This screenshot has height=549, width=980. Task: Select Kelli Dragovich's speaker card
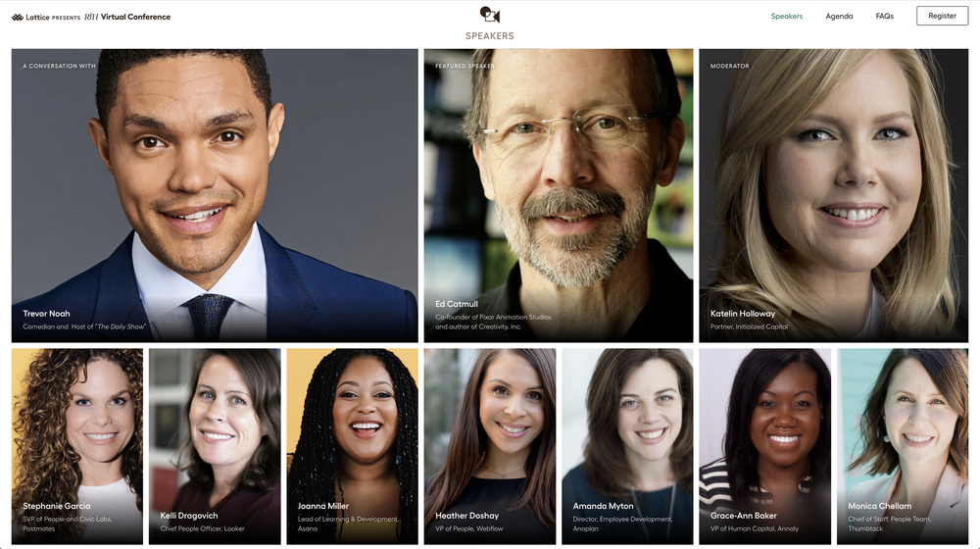pos(215,446)
